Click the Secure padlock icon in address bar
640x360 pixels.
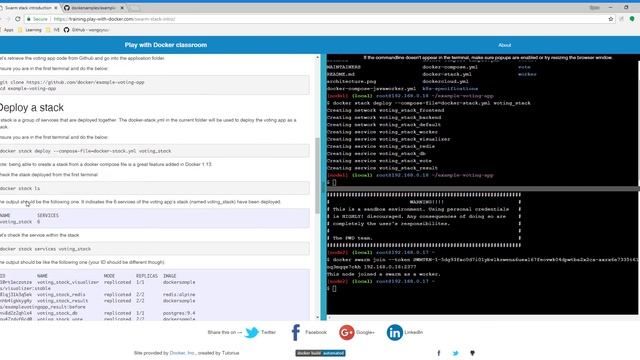pos(29,19)
